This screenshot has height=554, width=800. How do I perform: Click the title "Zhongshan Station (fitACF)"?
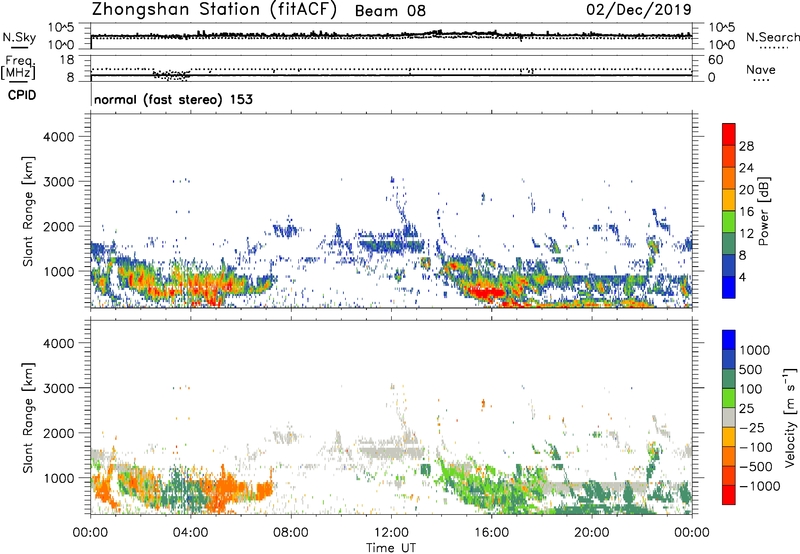214,9
